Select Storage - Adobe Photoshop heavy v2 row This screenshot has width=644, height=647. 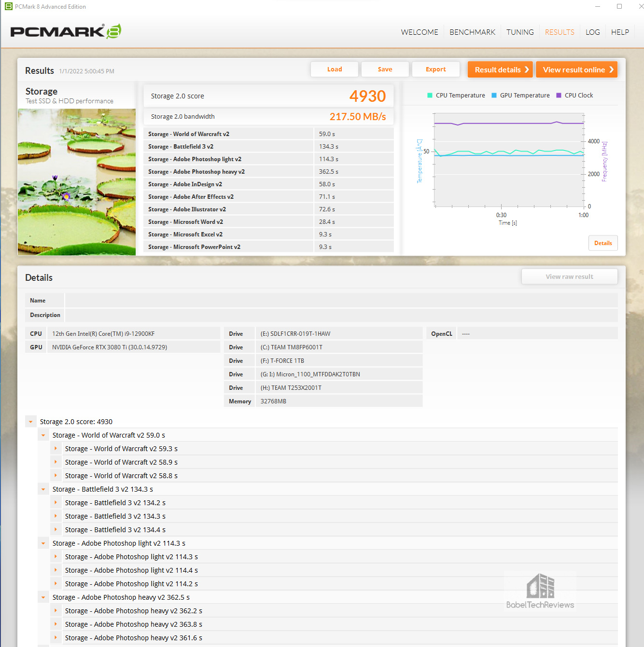click(x=268, y=172)
